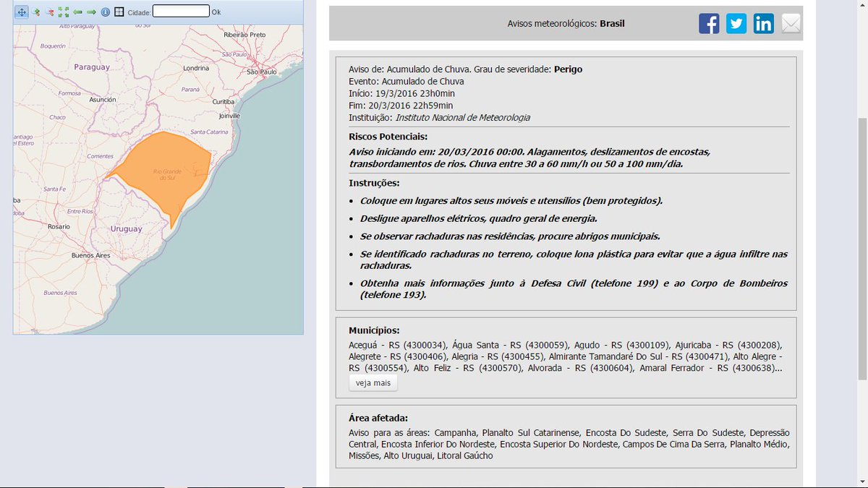Viewport: 868px width, 488px height.
Task: Expand municipalities with veja mais
Action: point(373,383)
